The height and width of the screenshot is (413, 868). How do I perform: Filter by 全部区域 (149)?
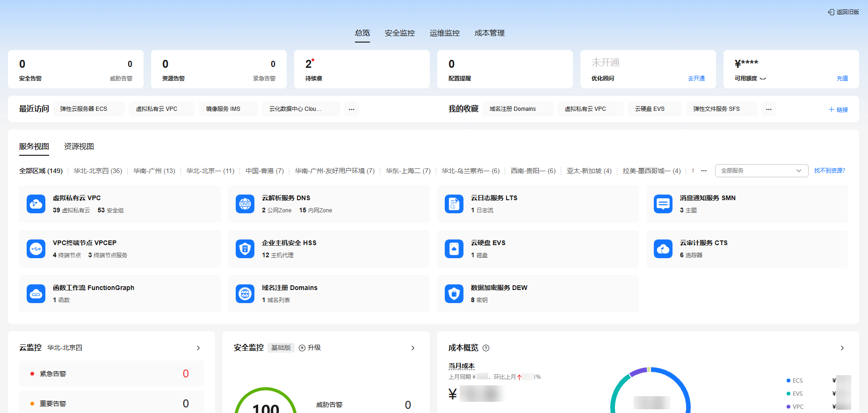click(x=41, y=171)
